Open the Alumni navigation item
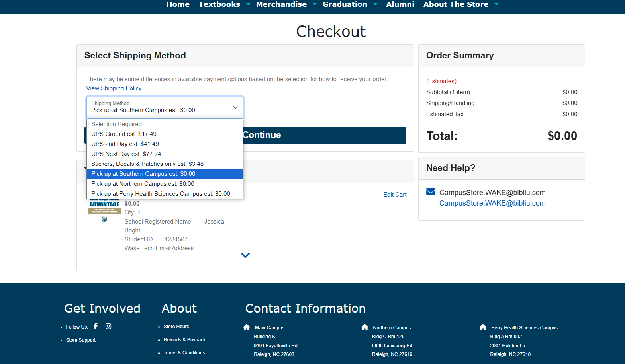Screen dimensions: 625x364 [x=400, y=4]
